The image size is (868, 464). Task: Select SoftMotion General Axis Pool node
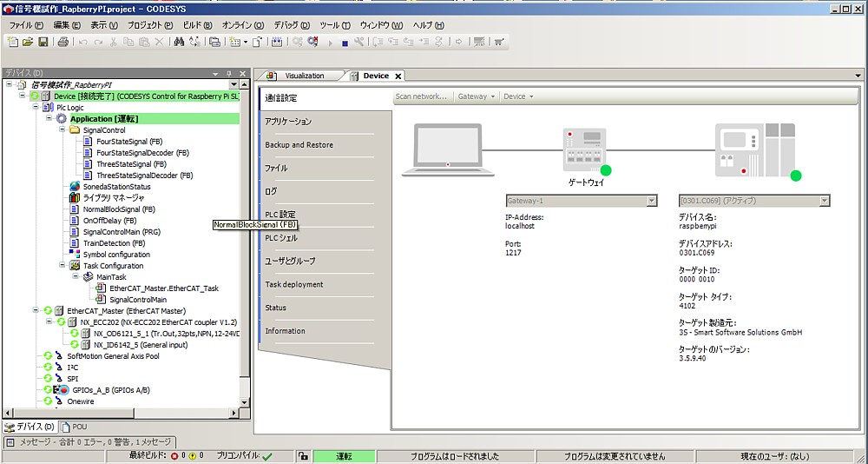click(x=113, y=356)
